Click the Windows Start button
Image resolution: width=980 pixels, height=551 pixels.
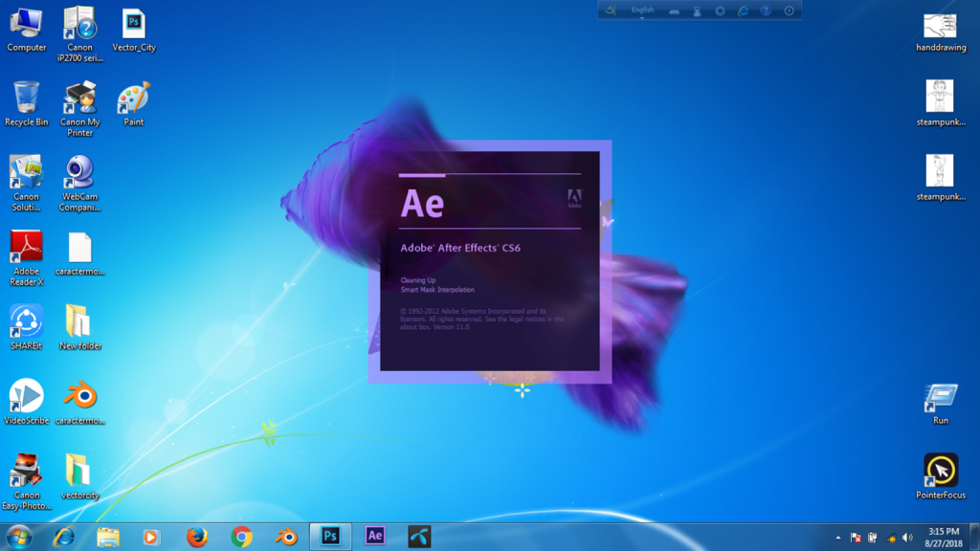19,538
